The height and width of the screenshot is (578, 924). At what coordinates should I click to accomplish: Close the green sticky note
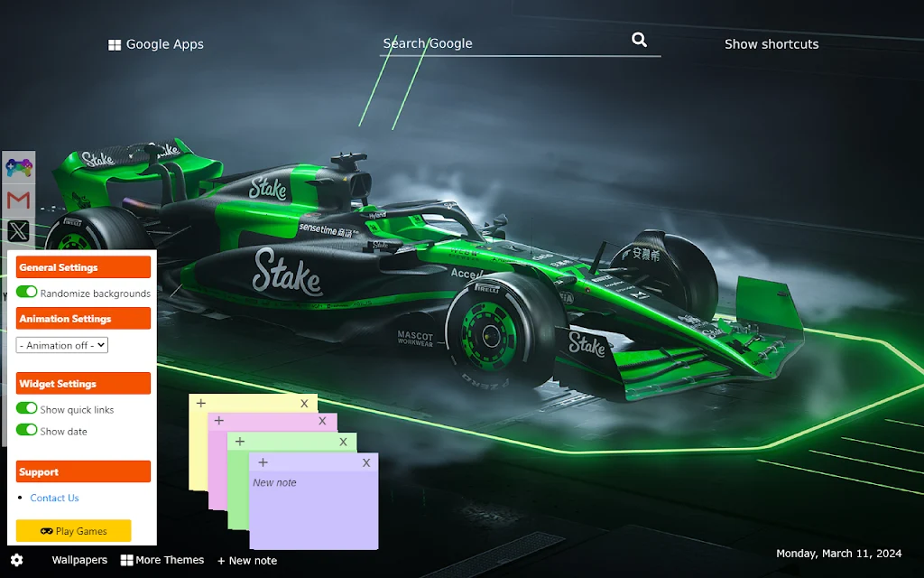point(343,442)
